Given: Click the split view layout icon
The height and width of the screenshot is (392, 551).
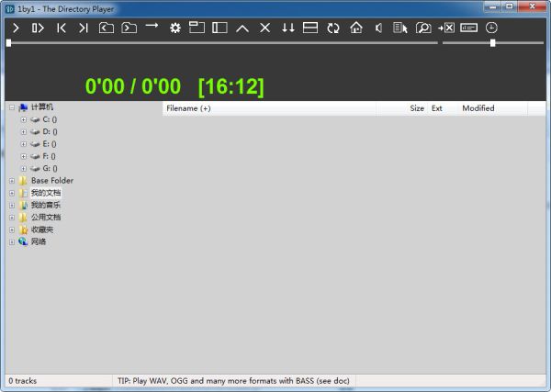Looking at the screenshot, I should (310, 28).
